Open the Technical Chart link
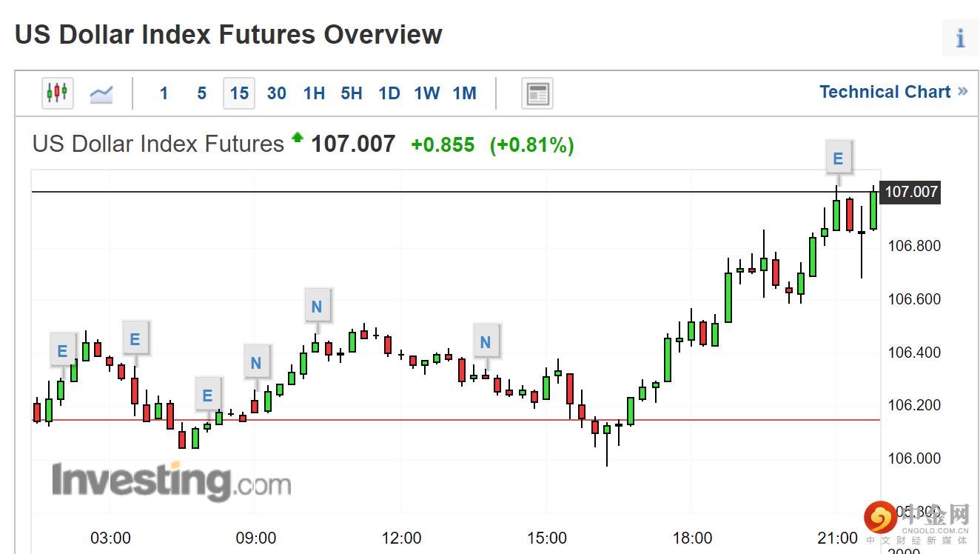Viewport: 980px width, 554px height. click(893, 92)
